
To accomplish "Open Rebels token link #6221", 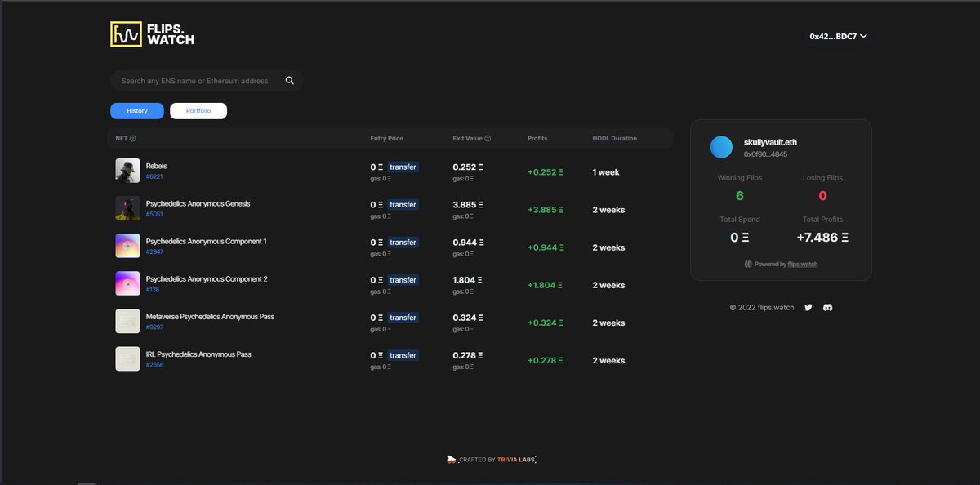I will [x=154, y=176].
